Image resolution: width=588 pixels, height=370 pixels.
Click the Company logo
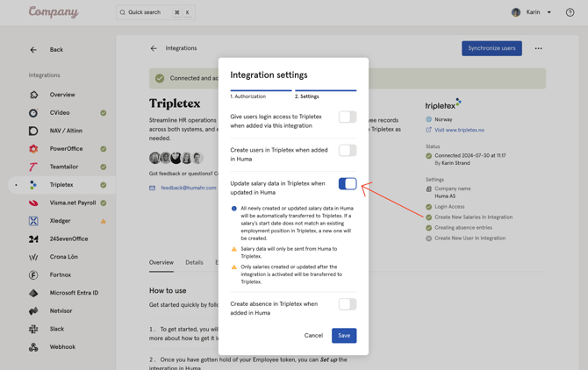point(54,12)
